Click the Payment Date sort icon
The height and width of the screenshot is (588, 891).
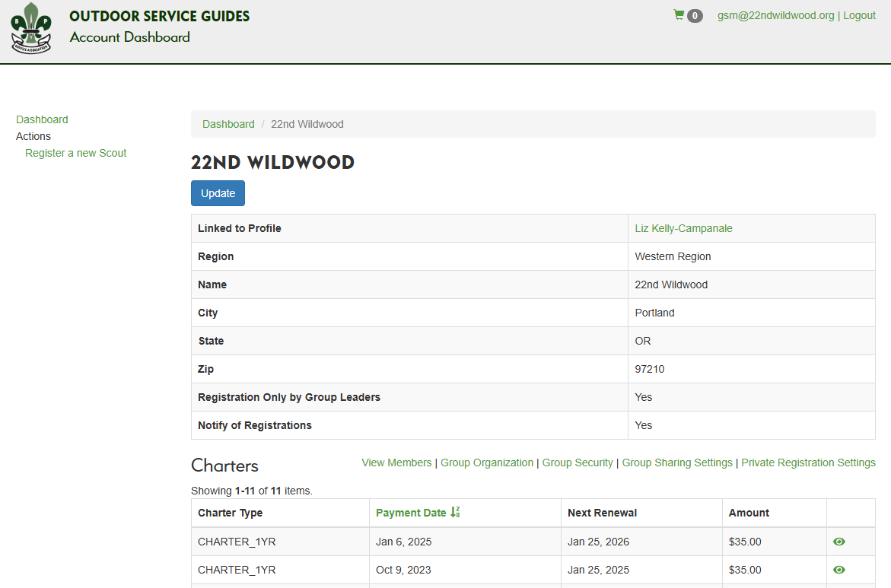click(x=455, y=513)
